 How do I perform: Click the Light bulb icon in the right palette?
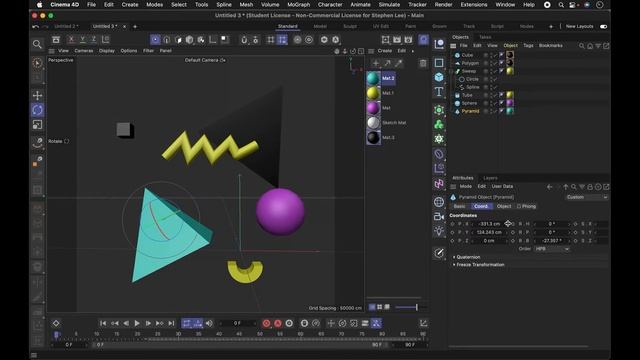(x=439, y=231)
